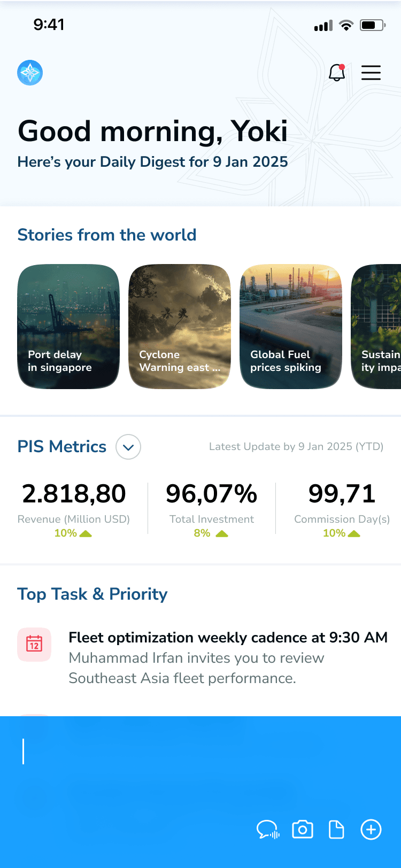Click the 8% up indicator under Total Investment
Viewport: 401px width, 868px height.
click(211, 533)
